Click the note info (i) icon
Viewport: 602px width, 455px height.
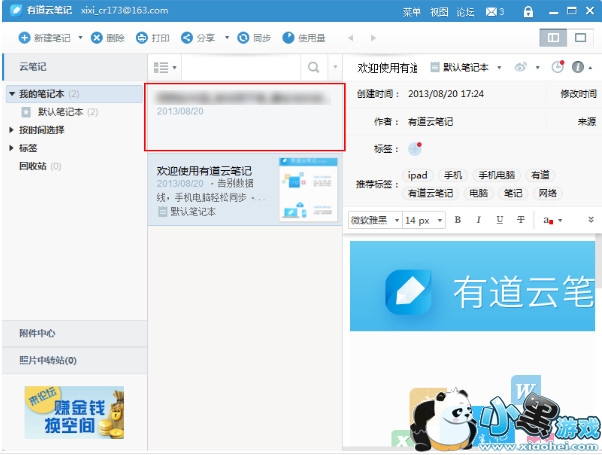click(x=578, y=67)
